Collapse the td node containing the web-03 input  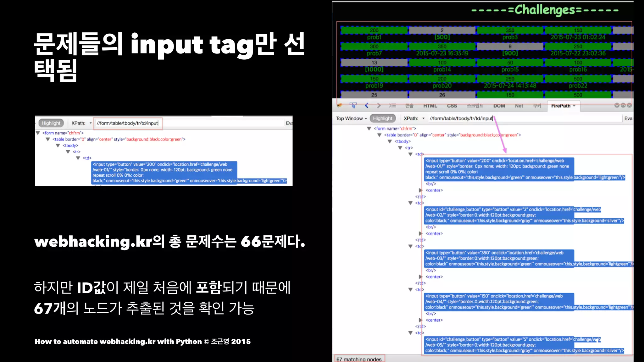[x=410, y=246]
